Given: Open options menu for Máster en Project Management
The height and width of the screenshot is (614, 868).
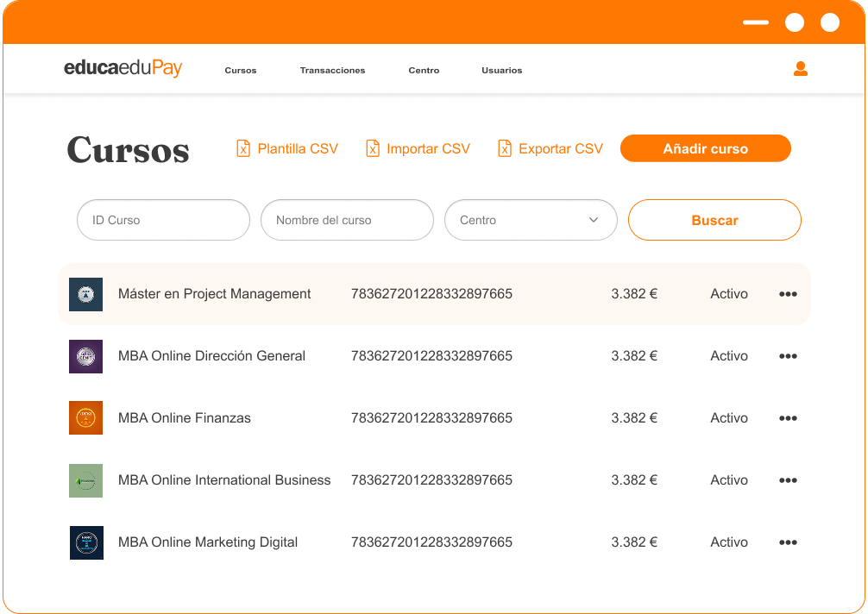Looking at the screenshot, I should tap(787, 294).
